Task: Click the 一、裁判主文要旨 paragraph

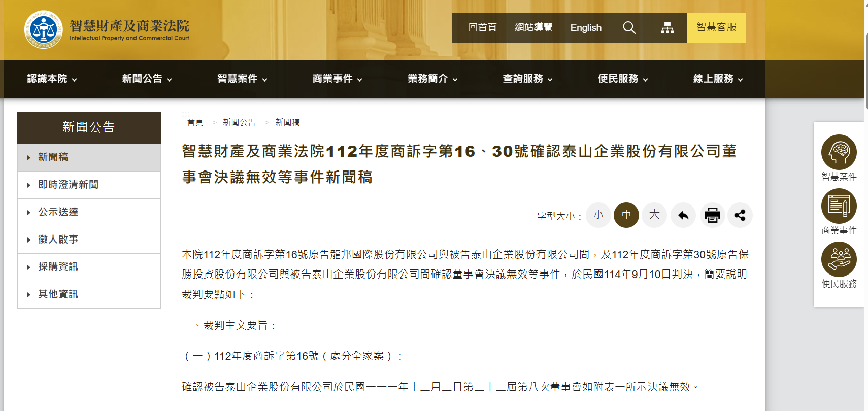Action: (230, 325)
